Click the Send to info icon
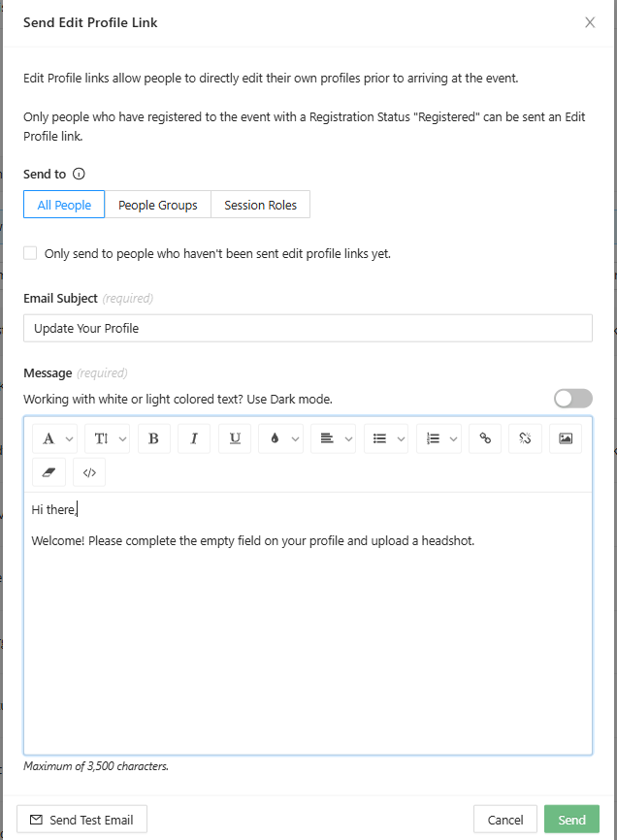This screenshot has width=617, height=840. pyautogui.click(x=79, y=174)
